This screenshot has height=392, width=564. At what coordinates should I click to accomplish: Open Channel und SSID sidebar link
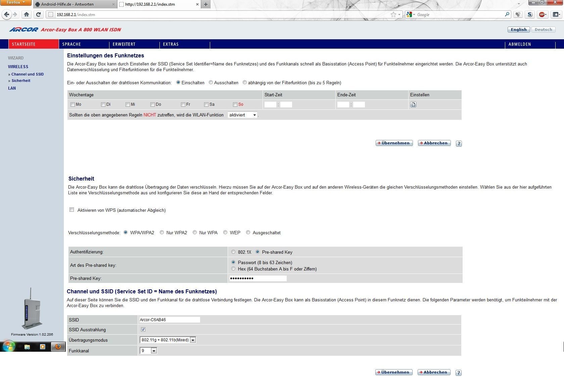point(28,74)
